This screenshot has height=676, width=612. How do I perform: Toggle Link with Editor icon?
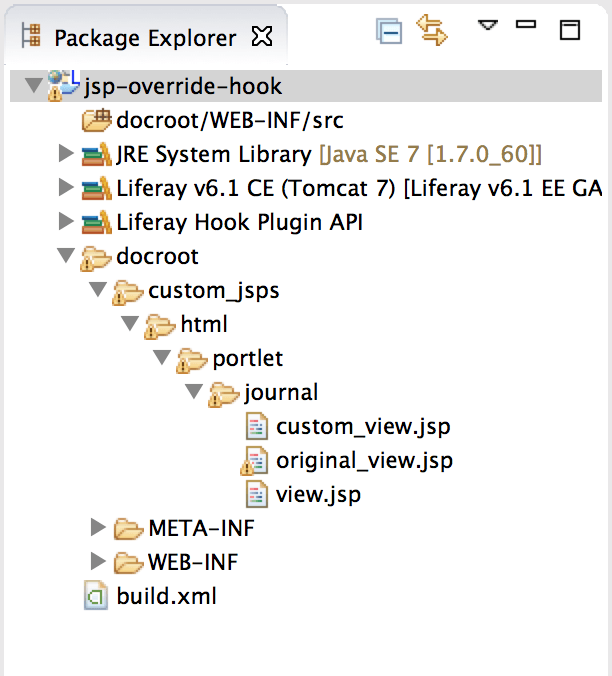tap(433, 32)
